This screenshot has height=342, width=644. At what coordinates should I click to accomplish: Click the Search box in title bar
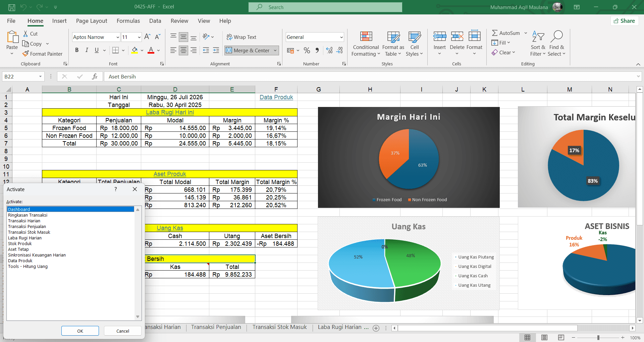(x=325, y=7)
